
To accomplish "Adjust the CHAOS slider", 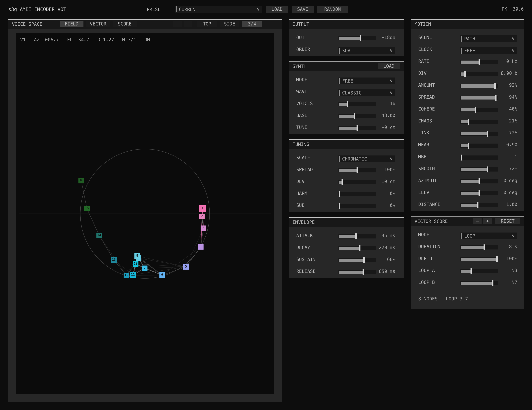I will (x=479, y=122).
